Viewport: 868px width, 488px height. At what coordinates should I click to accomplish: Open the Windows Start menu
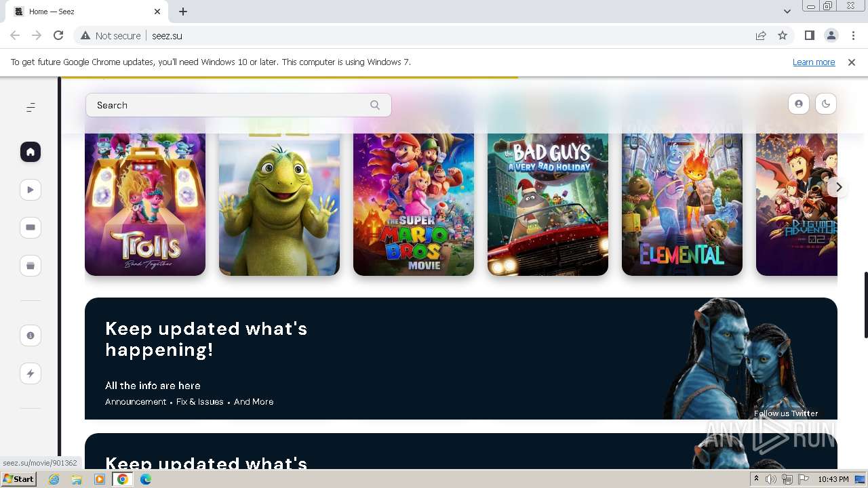(18, 479)
